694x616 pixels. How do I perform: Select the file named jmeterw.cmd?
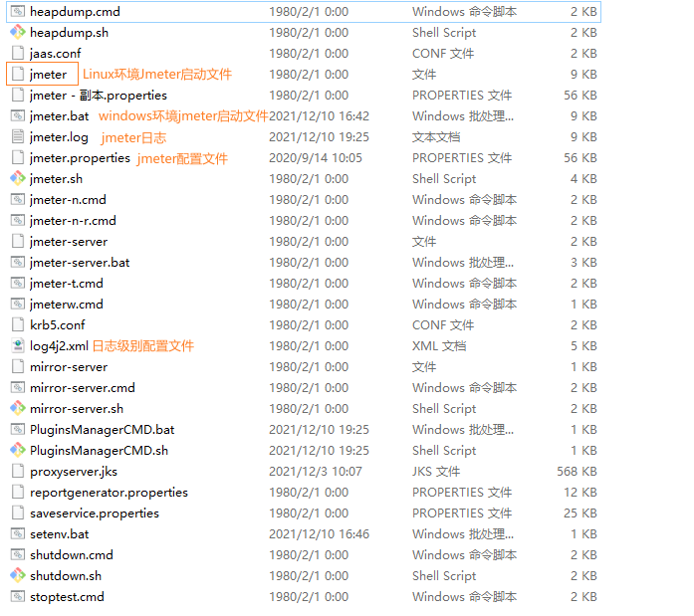(x=67, y=304)
